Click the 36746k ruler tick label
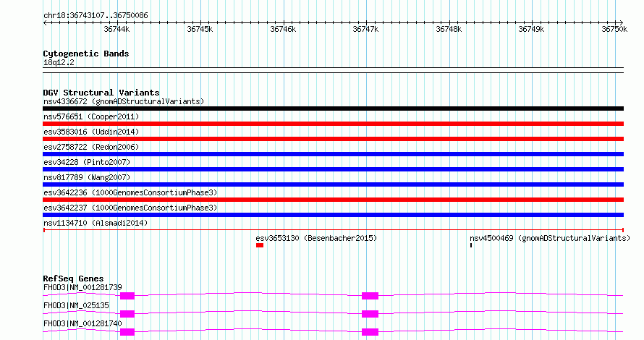 pyautogui.click(x=283, y=29)
